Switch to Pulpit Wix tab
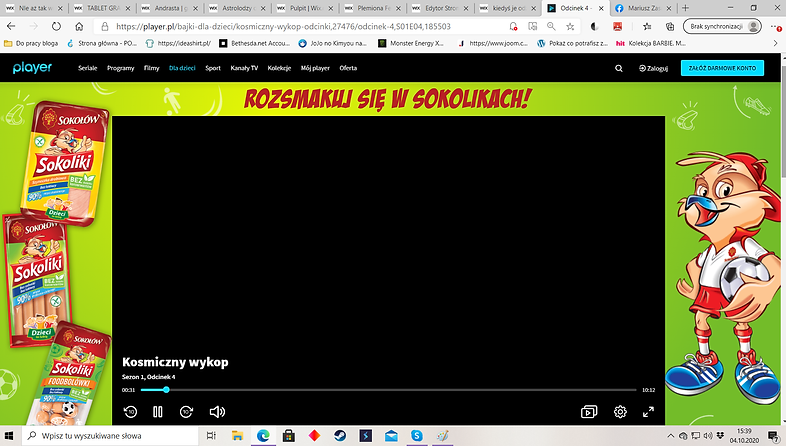 304,8
